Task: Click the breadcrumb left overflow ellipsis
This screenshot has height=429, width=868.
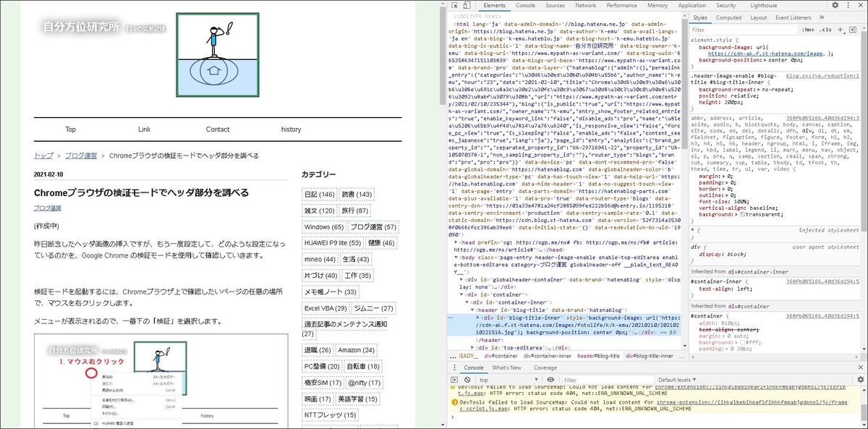Action: [x=451, y=355]
